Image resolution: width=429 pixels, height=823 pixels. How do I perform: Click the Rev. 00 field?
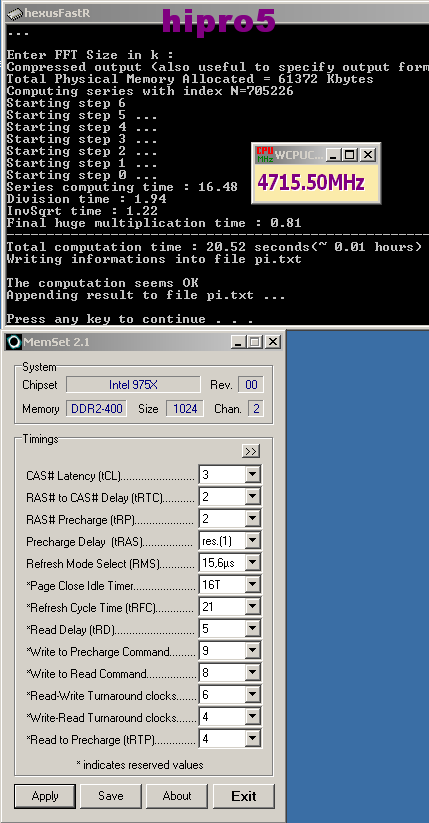tap(251, 385)
